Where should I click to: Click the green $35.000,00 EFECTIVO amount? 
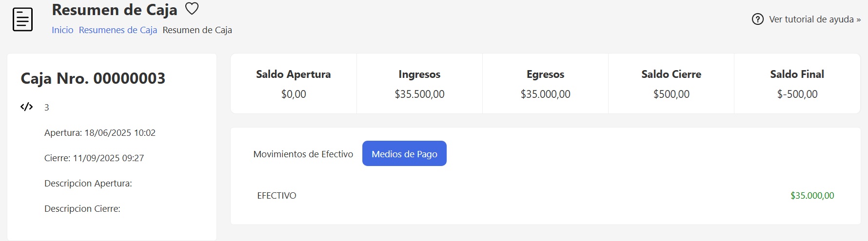(812, 196)
